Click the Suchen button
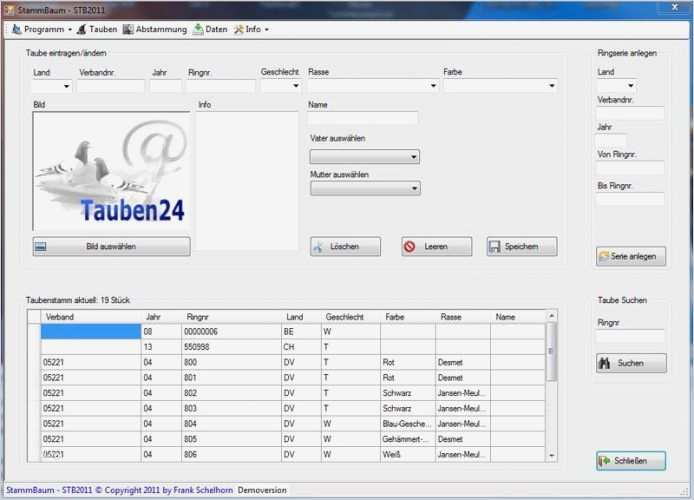Viewport: 694px width, 500px height. [x=631, y=363]
